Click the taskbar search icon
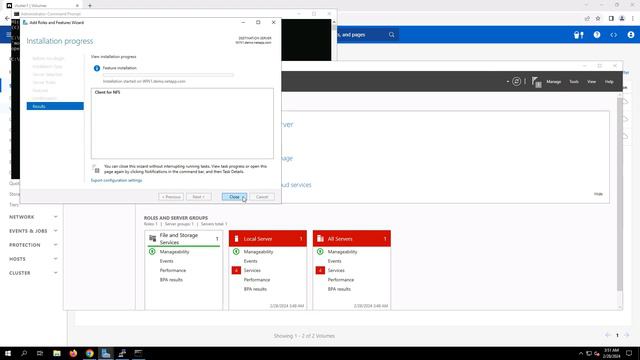 point(24,353)
